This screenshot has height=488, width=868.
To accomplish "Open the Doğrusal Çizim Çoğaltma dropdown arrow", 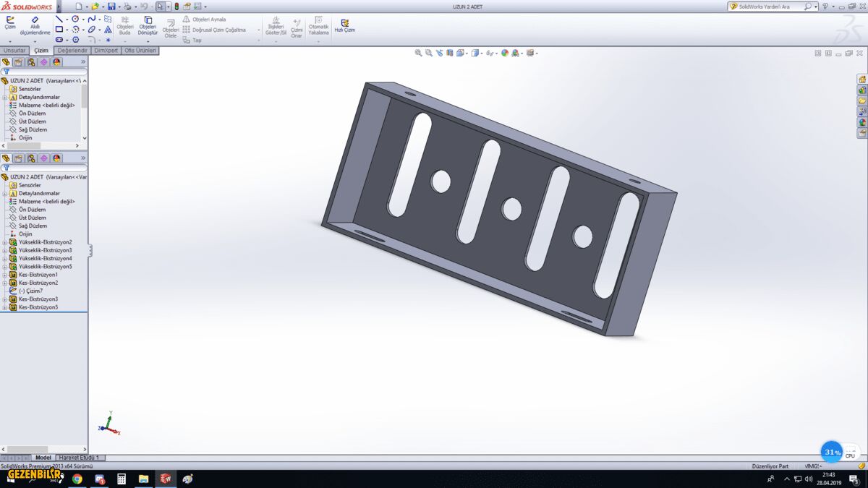I will [258, 30].
